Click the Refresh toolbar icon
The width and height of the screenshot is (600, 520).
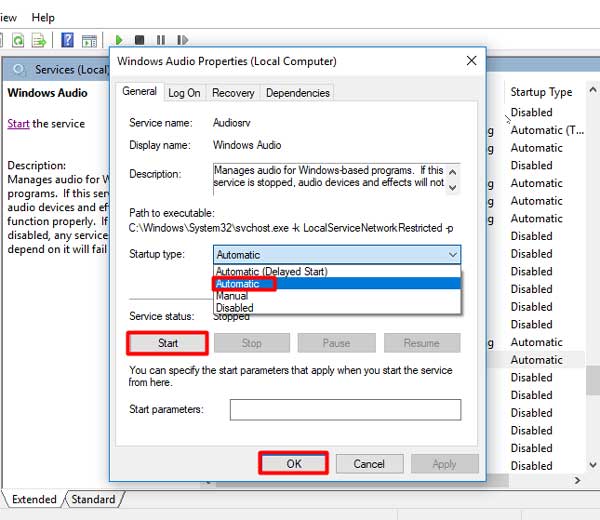click(x=18, y=40)
